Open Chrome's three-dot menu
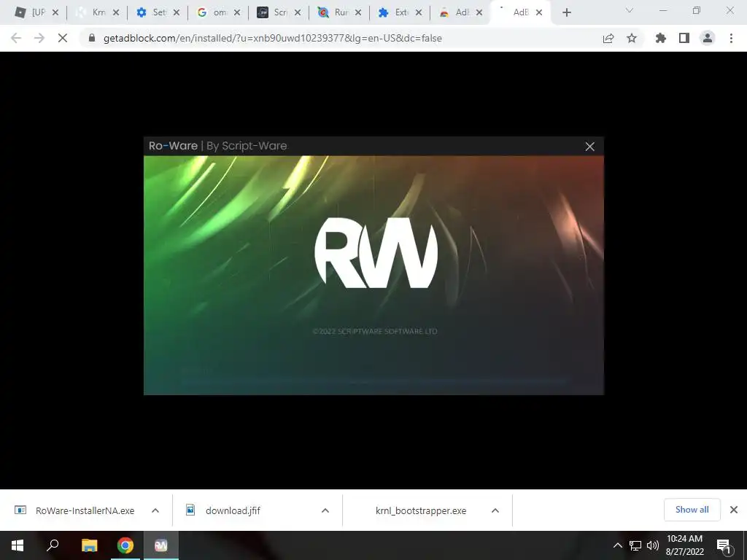 tap(731, 38)
